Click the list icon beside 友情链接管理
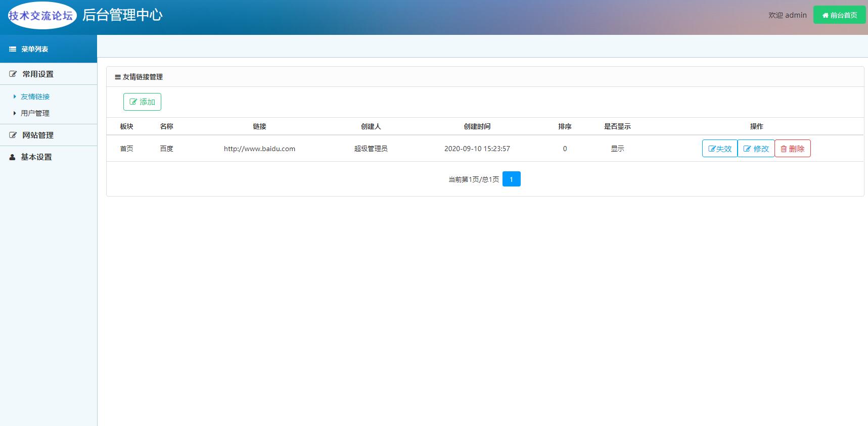The height and width of the screenshot is (426, 868). [x=118, y=77]
